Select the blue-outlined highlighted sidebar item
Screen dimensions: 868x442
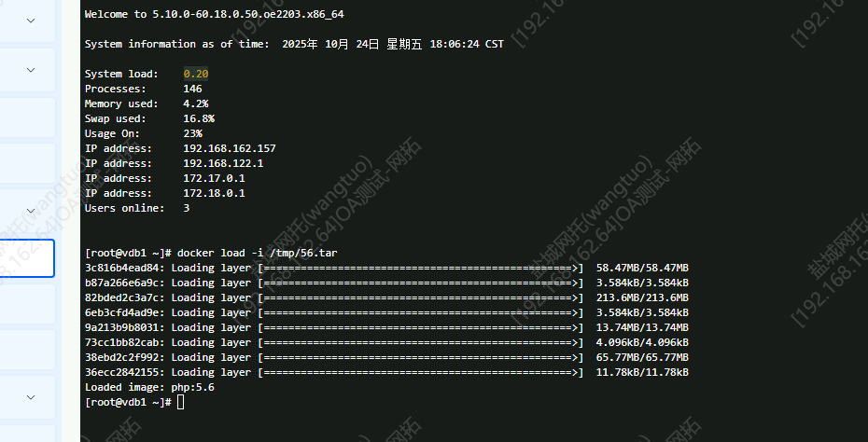(26, 258)
